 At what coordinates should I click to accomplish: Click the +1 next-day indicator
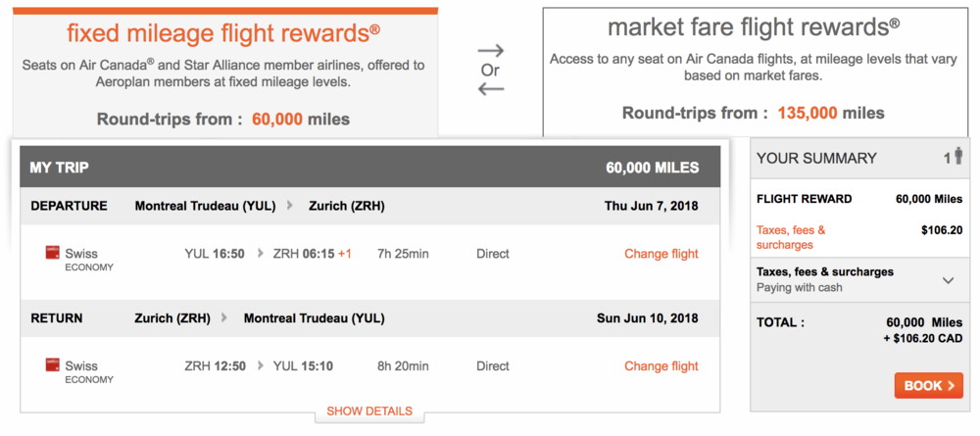click(x=345, y=254)
